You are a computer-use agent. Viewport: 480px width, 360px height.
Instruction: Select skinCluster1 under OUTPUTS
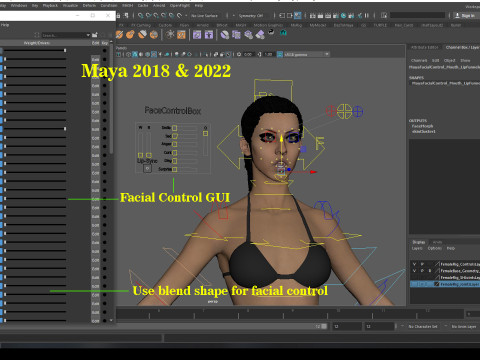tap(424, 131)
